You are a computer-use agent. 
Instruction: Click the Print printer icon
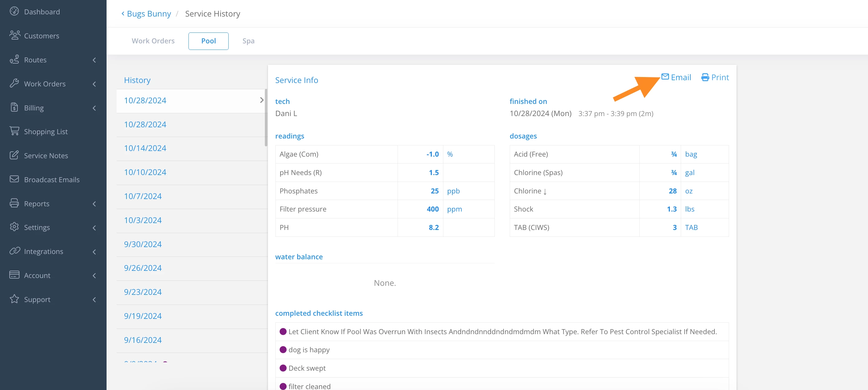[705, 77]
